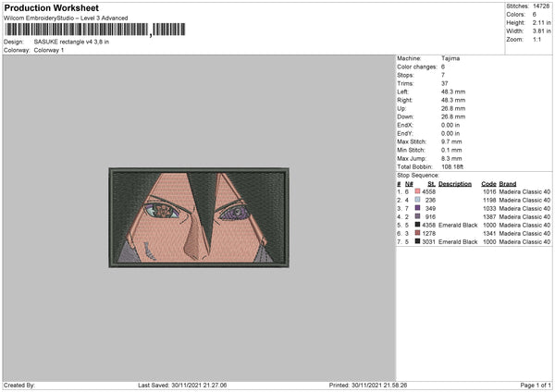Click the Stops value '7'
Screen dimensions: 555x392
(x=443, y=75)
